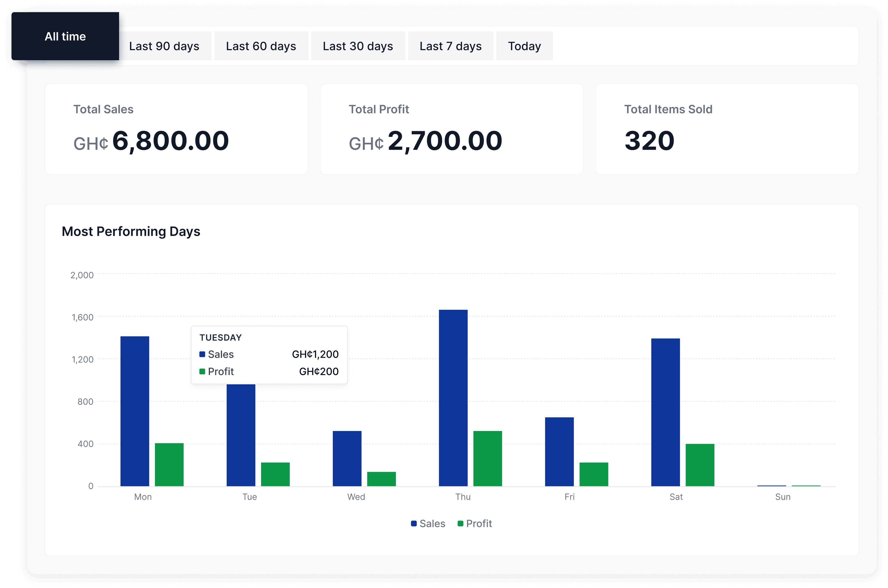Switch to Last 90 days tab
The width and height of the screenshot is (888, 588).
point(164,46)
